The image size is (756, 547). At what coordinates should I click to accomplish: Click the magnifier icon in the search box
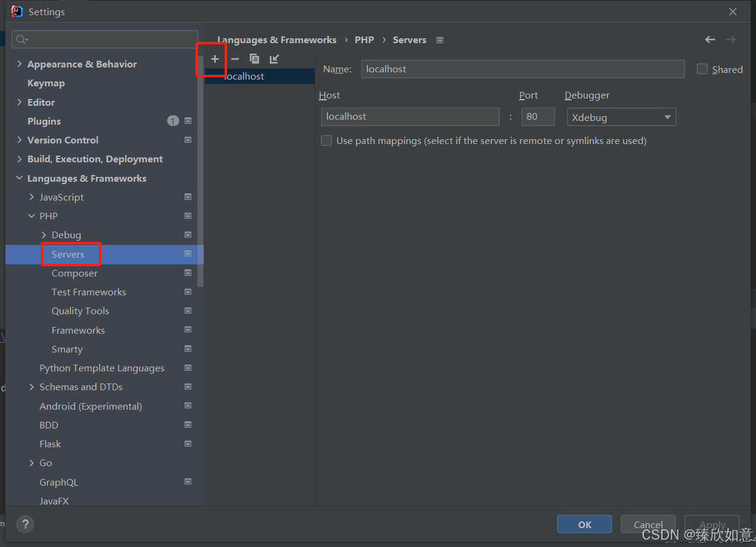pos(21,39)
